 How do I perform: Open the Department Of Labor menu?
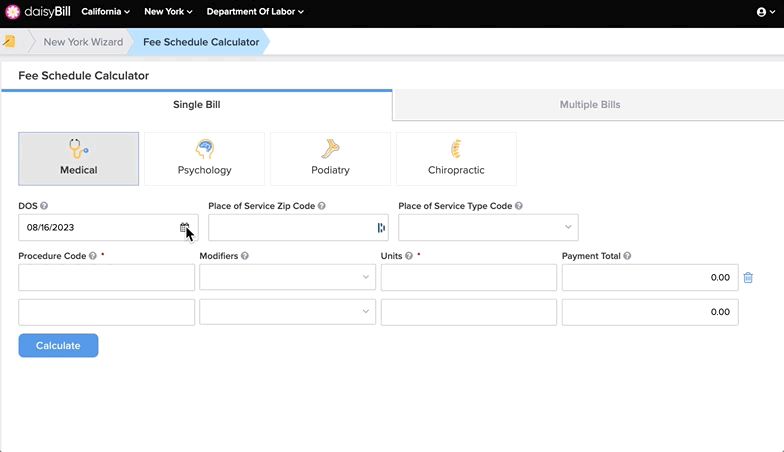tap(255, 12)
